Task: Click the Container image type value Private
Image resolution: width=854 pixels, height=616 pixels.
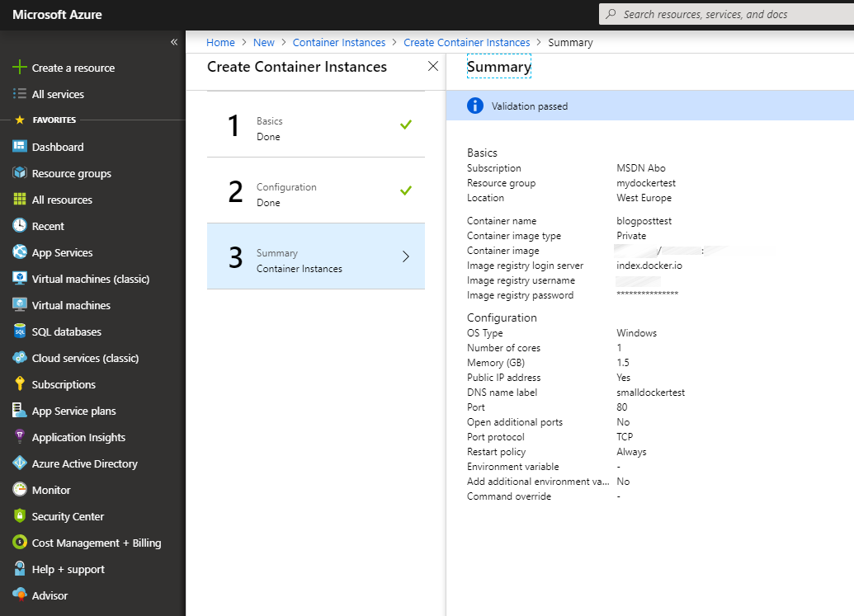Action: click(x=631, y=236)
